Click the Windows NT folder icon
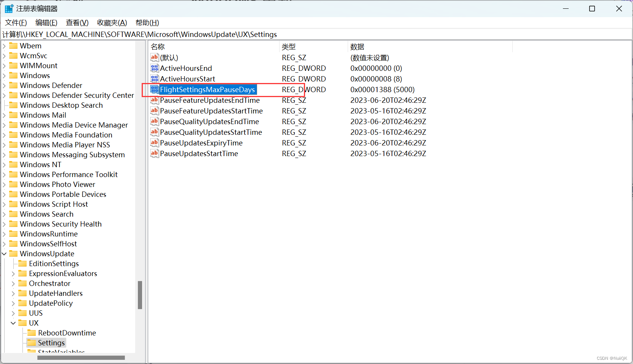 pyautogui.click(x=13, y=164)
